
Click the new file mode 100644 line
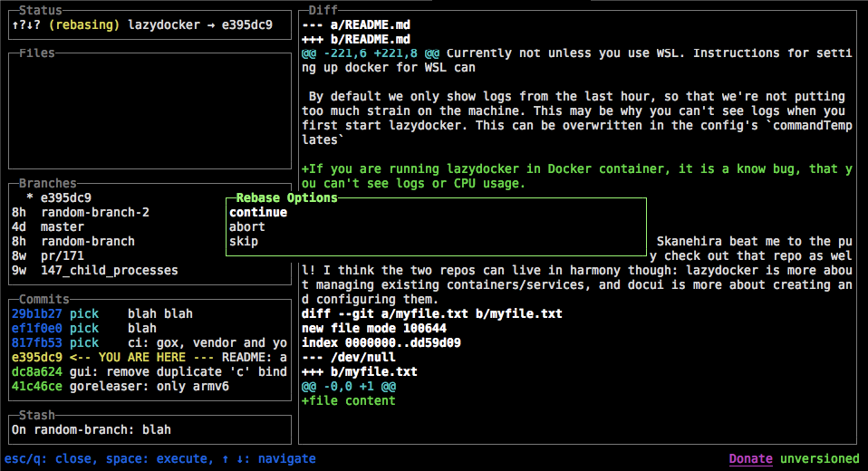pos(373,328)
